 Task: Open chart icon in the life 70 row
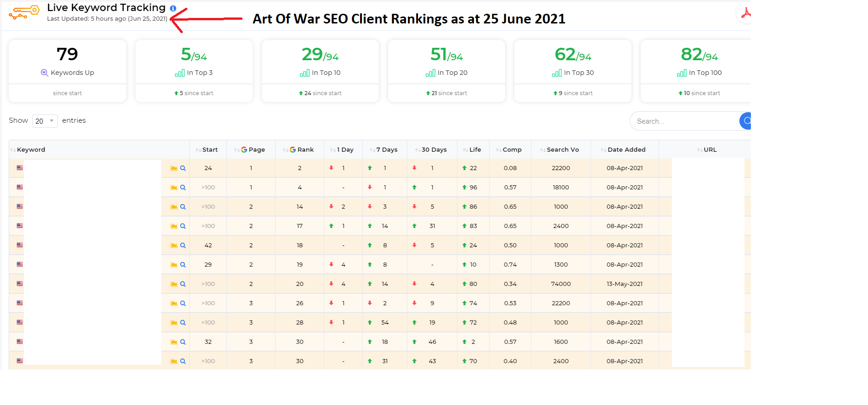[x=174, y=361]
